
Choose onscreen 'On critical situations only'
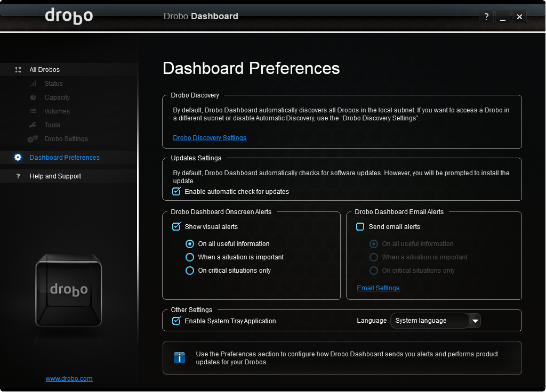(x=190, y=271)
